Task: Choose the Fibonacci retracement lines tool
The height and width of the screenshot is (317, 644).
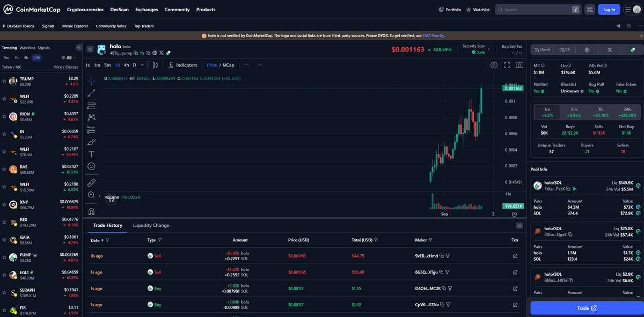Action: 91,105
